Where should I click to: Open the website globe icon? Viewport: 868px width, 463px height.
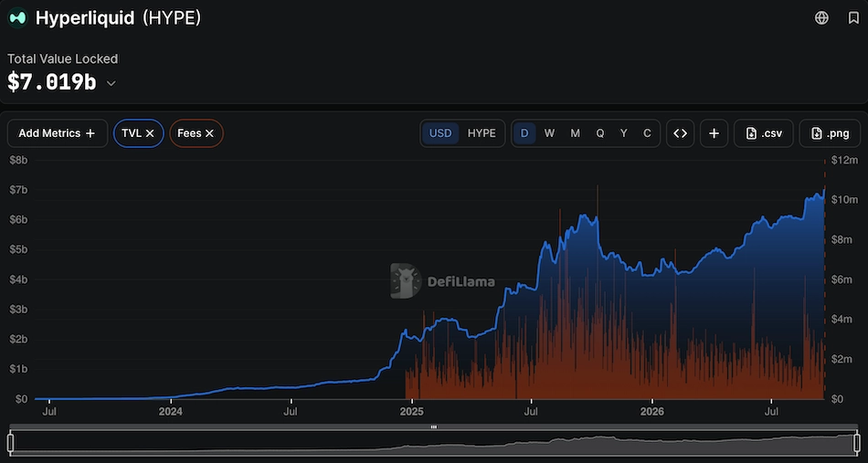tap(821, 17)
